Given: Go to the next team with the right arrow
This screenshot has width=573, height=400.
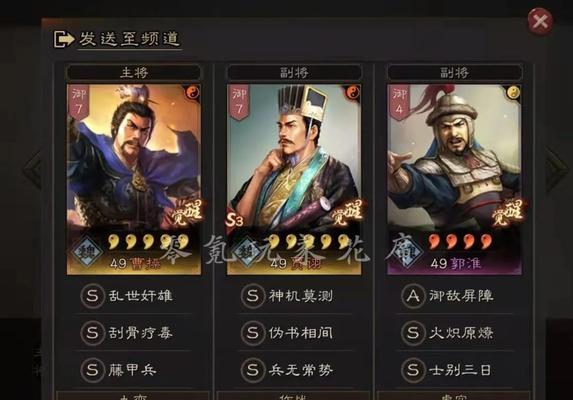Looking at the screenshot, I should pos(555,170).
